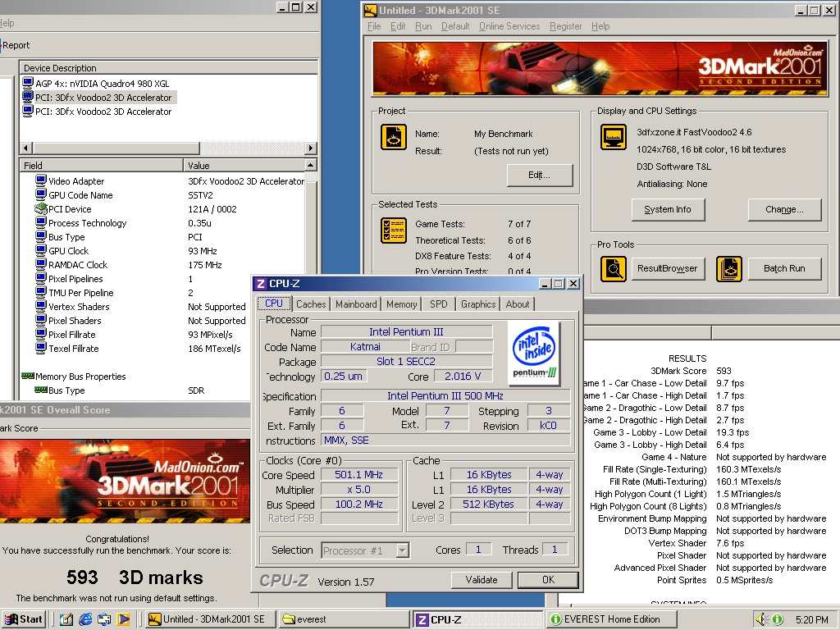Click the 3DMark2001 SE title bar icon
Image resolution: width=840 pixels, height=630 pixels.
point(370,10)
